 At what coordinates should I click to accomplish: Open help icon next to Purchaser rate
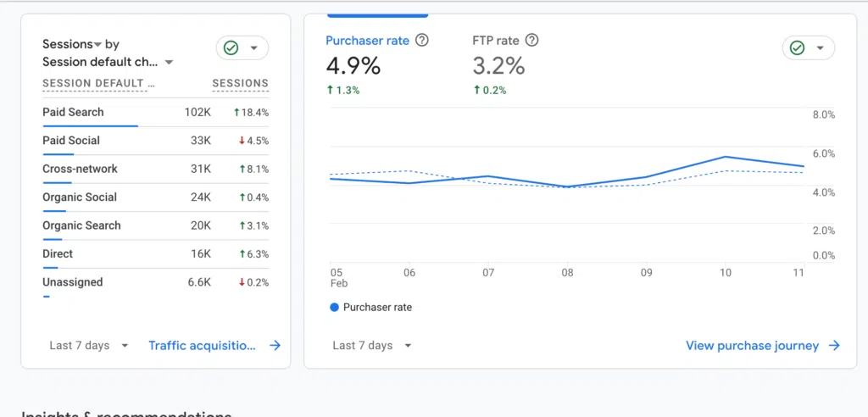pos(422,41)
